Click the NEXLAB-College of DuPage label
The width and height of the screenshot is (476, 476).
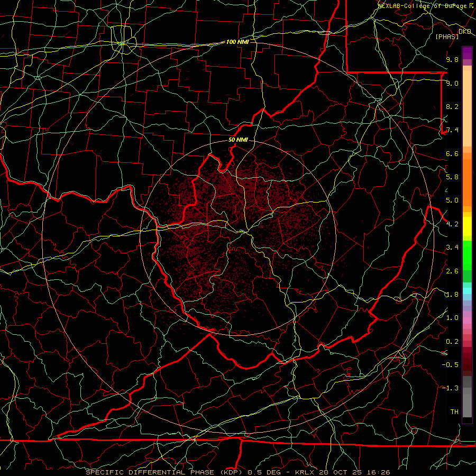click(x=424, y=6)
